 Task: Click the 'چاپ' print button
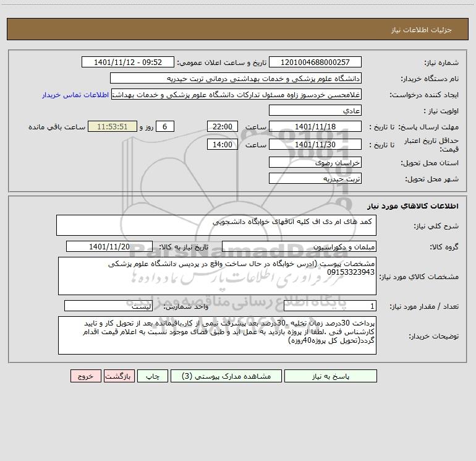[x=153, y=376]
